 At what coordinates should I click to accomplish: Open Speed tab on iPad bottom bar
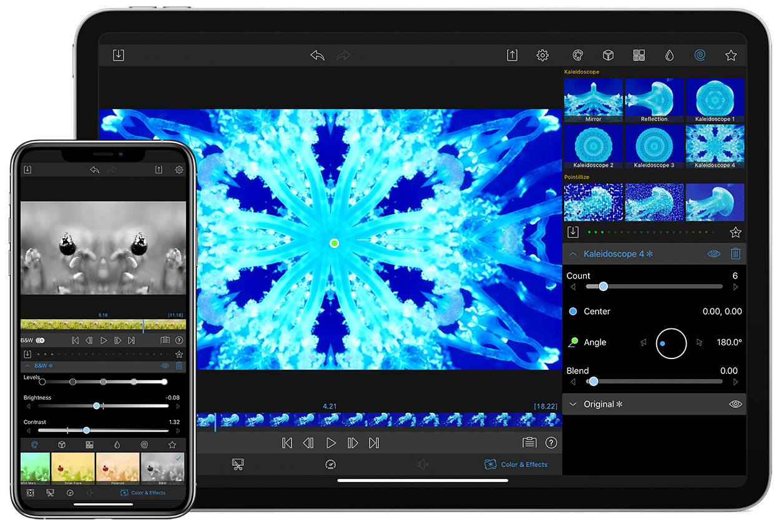tap(330, 464)
